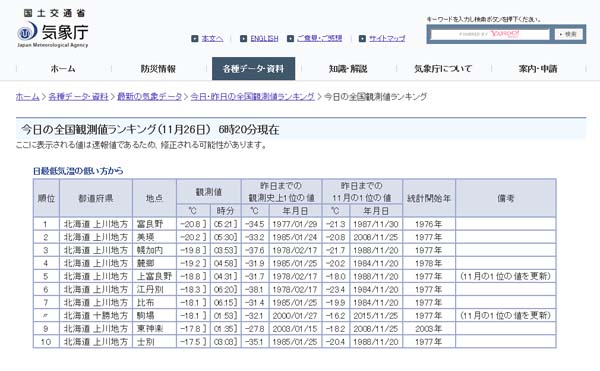Viewport: 600px width, 371px height.
Task: Click the 比布 station cell
Action: pos(154,303)
